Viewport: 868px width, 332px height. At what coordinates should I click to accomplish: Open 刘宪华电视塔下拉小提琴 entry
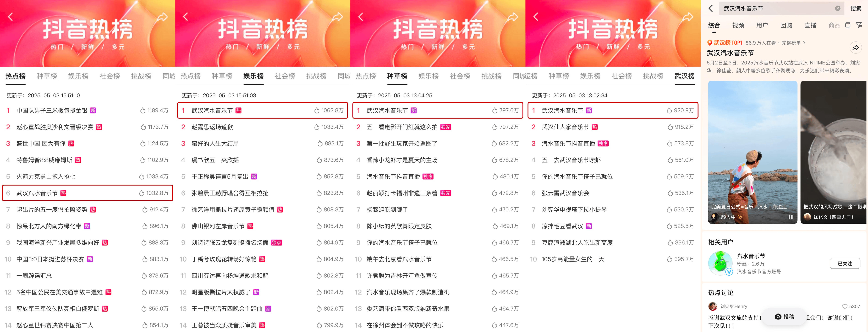point(613,210)
